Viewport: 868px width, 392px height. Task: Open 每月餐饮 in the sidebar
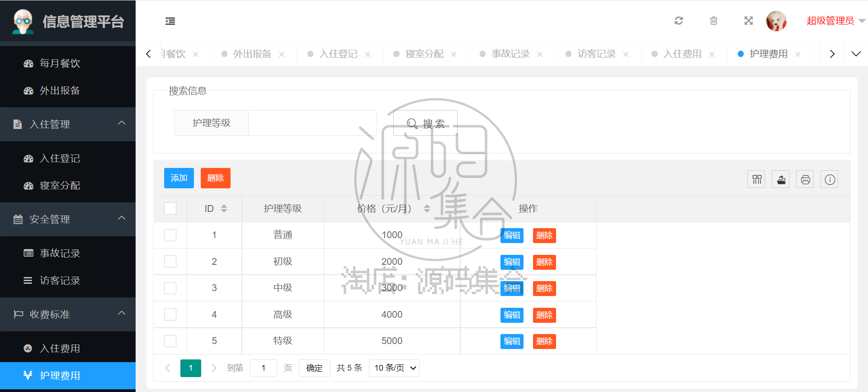[68, 63]
